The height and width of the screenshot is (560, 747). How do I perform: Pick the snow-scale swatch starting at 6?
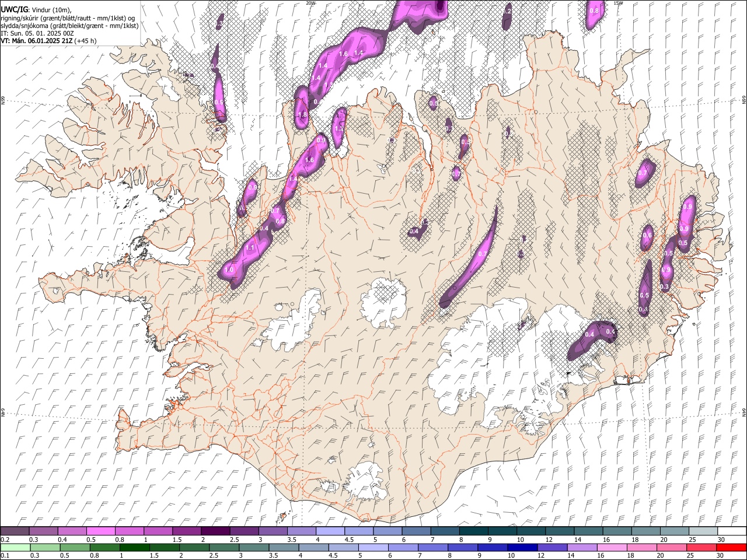[416, 531]
